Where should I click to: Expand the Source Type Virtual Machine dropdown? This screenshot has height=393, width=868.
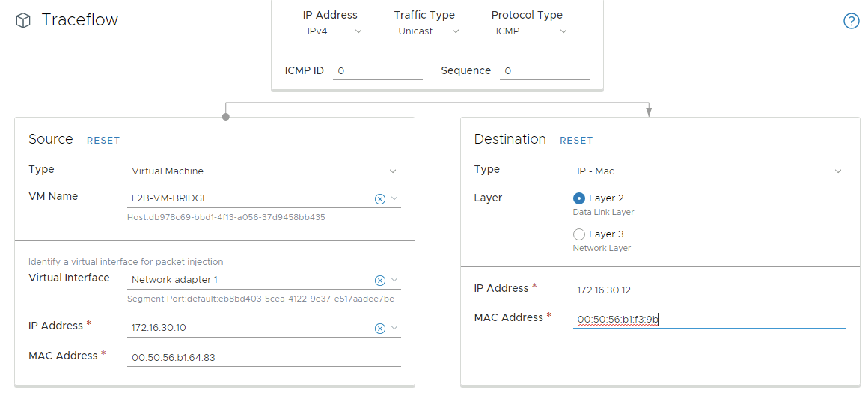tap(264, 171)
